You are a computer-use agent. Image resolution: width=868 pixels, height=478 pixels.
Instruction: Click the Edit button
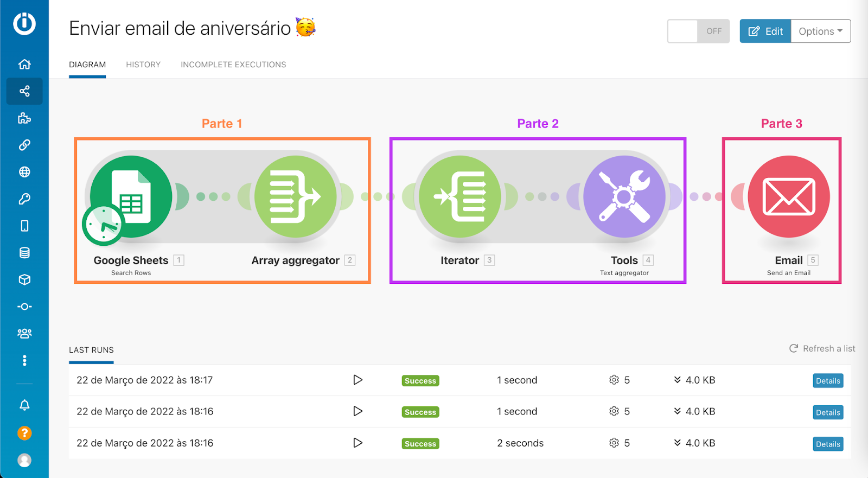pyautogui.click(x=765, y=31)
